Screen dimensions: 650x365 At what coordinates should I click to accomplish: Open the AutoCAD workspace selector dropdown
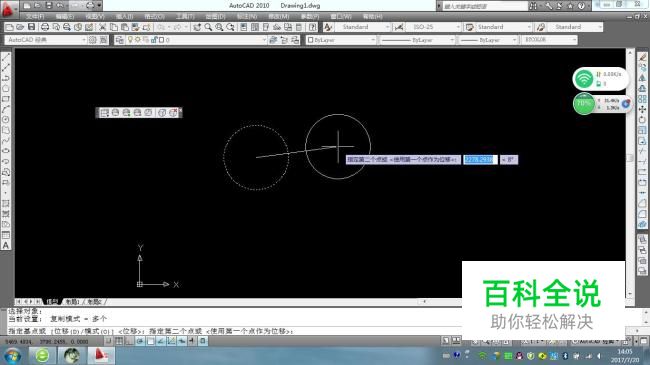click(x=46, y=40)
